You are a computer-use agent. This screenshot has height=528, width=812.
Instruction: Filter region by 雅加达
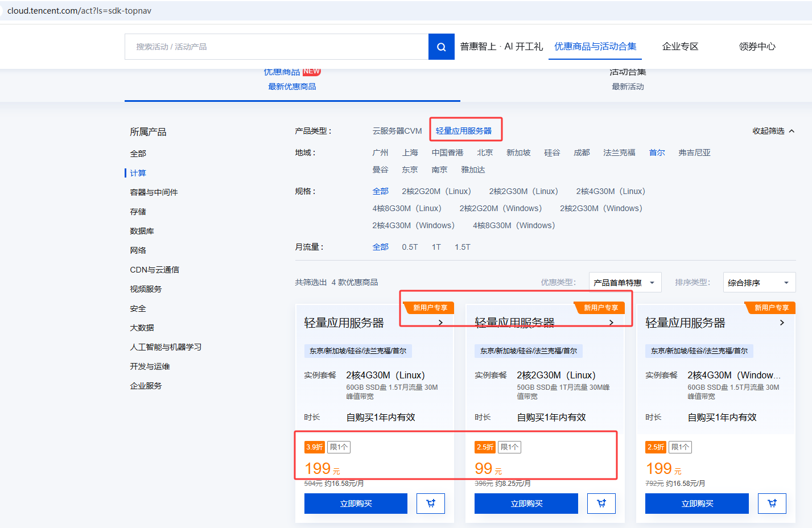[473, 170]
